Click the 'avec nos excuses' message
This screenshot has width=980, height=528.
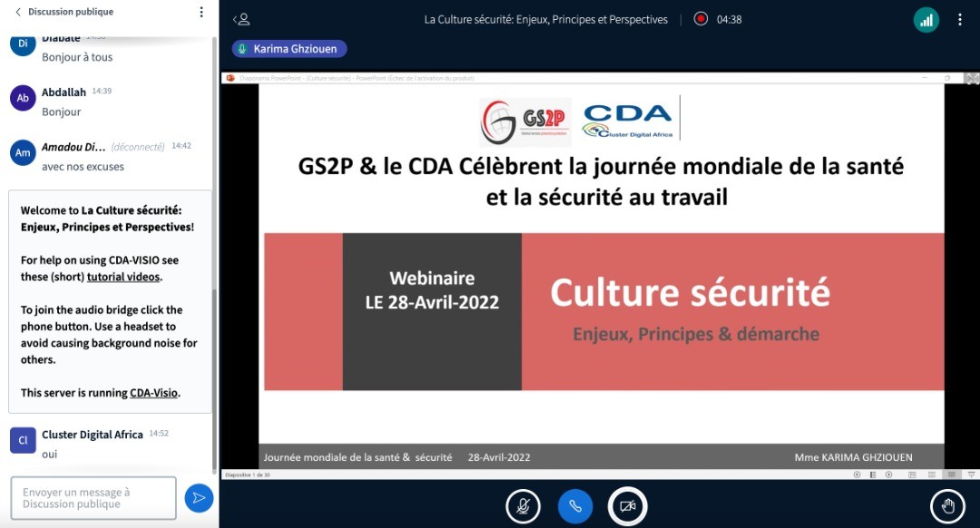coord(83,167)
